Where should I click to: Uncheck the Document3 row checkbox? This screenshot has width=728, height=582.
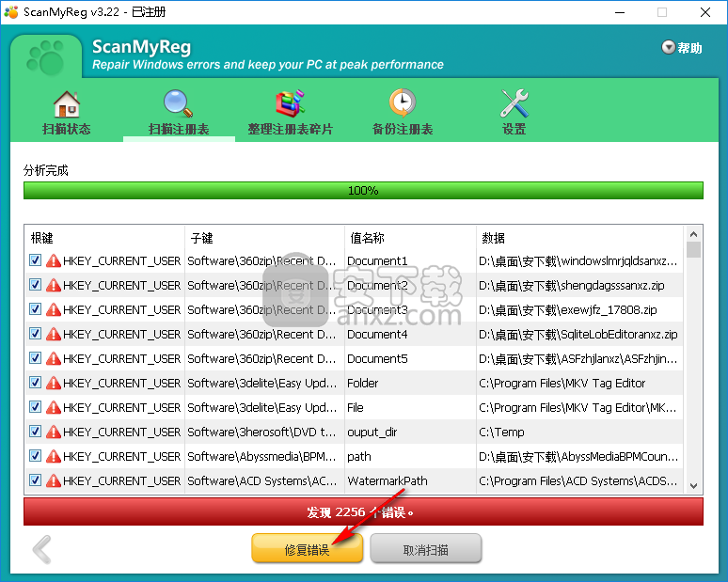tap(36, 309)
